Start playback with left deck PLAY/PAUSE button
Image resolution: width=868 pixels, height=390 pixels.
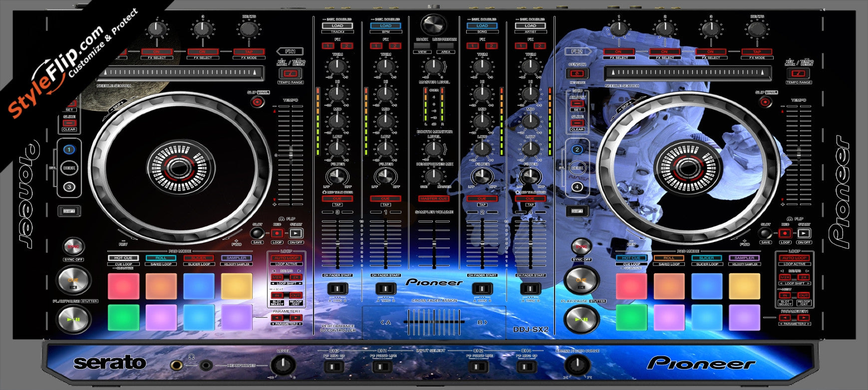(73, 320)
